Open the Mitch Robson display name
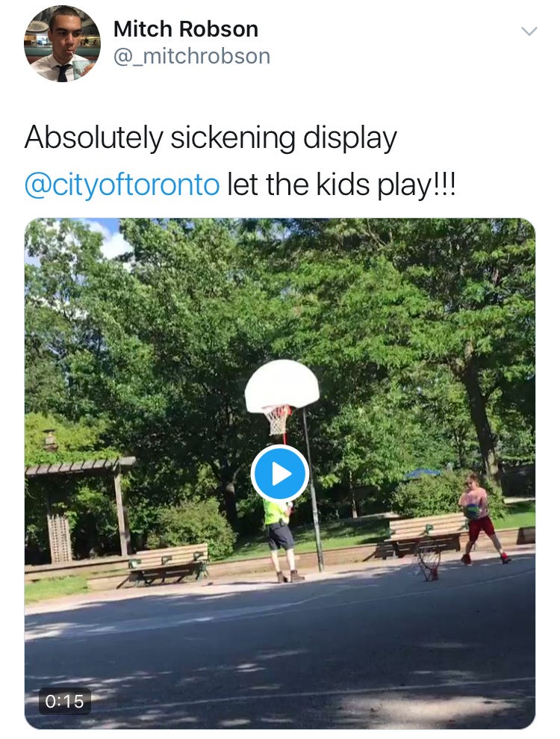560x739 pixels. pyautogui.click(x=186, y=29)
